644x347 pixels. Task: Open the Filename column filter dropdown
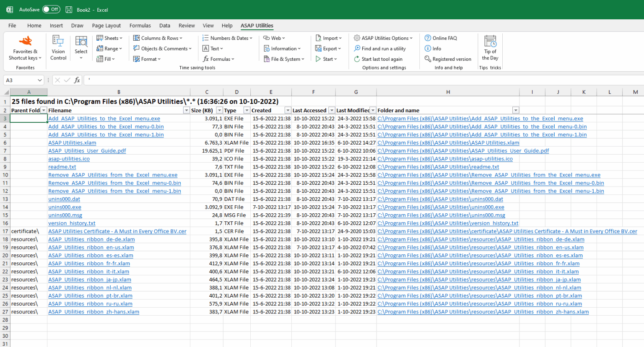pyautogui.click(x=186, y=110)
